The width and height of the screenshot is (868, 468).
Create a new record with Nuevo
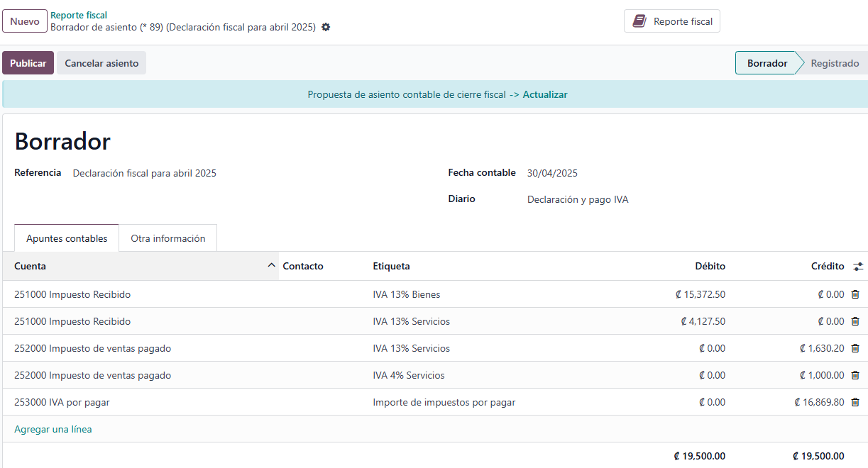[25, 21]
